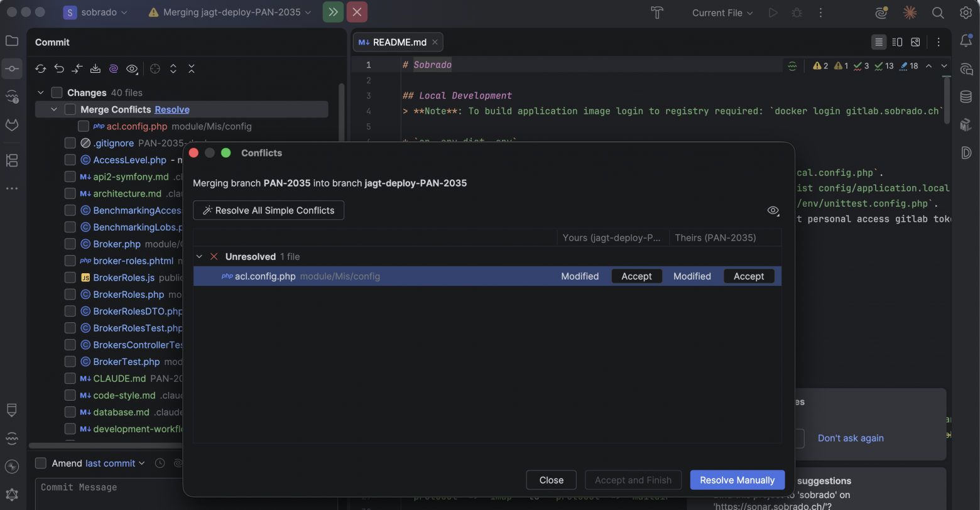Open IDE Settings gear icon

[x=966, y=13]
